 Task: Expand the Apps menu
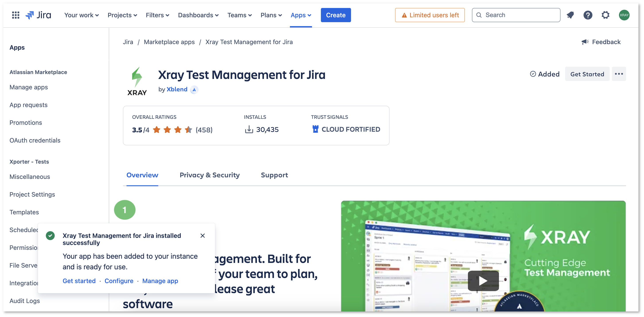(x=301, y=15)
